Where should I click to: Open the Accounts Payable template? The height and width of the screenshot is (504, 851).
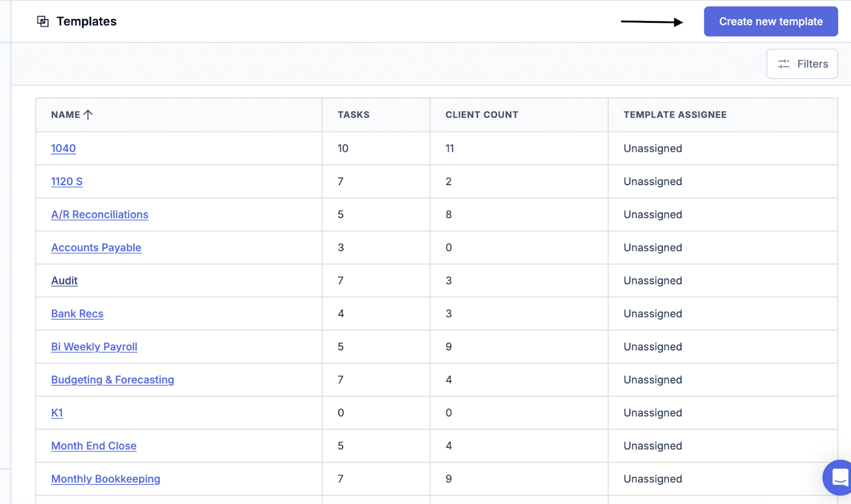(96, 247)
